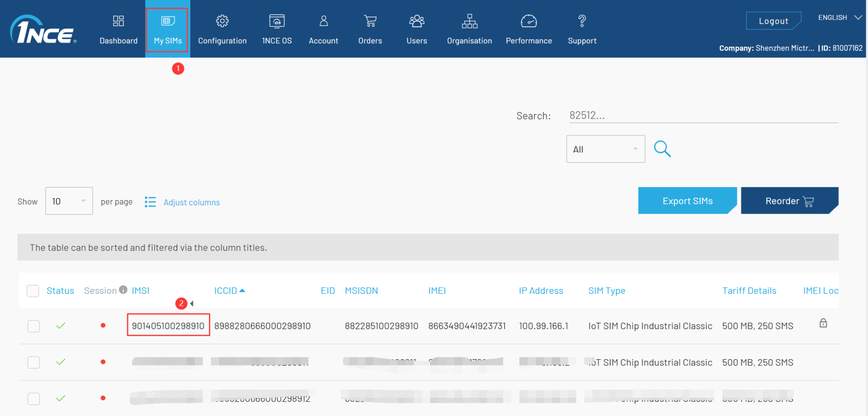The height and width of the screenshot is (416, 868).
Task: Open the 1NCE OS icon
Action: [277, 21]
